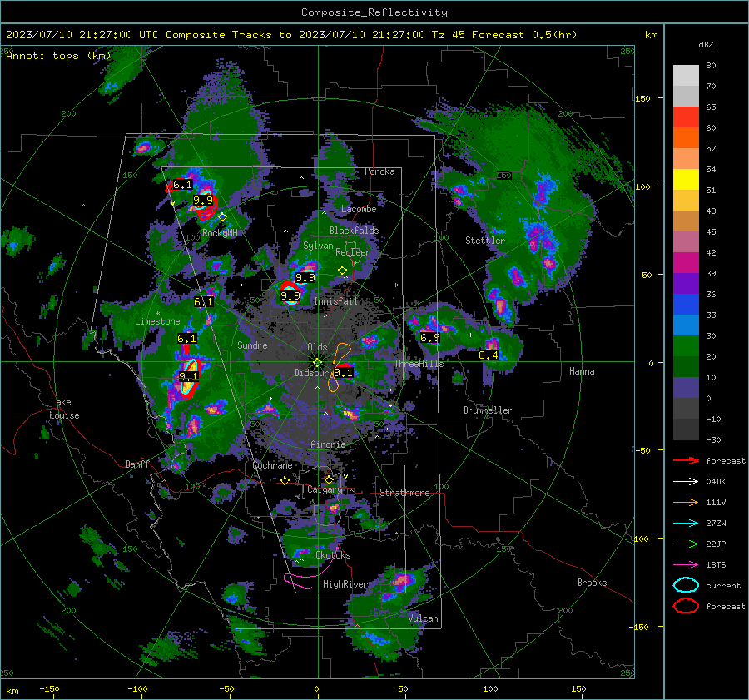Click the Lacombe town label
749x700 pixels.
(359, 209)
